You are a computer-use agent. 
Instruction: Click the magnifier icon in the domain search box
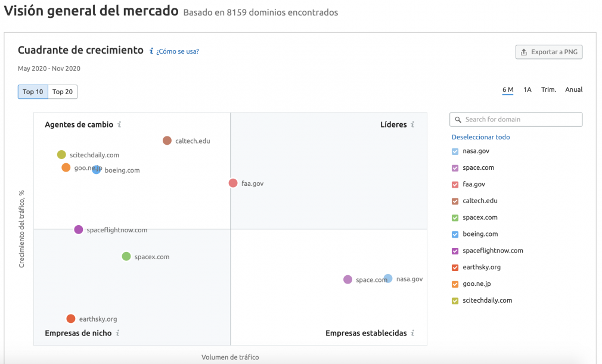458,120
